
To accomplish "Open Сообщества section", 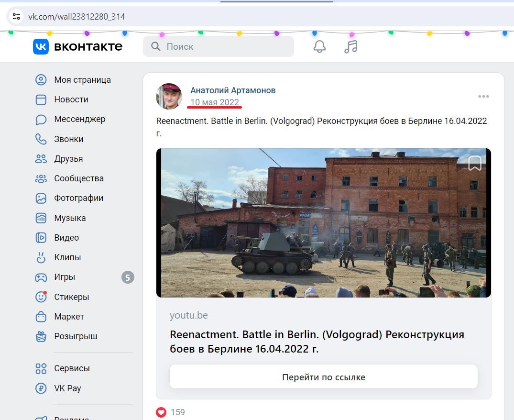I will coord(79,179).
